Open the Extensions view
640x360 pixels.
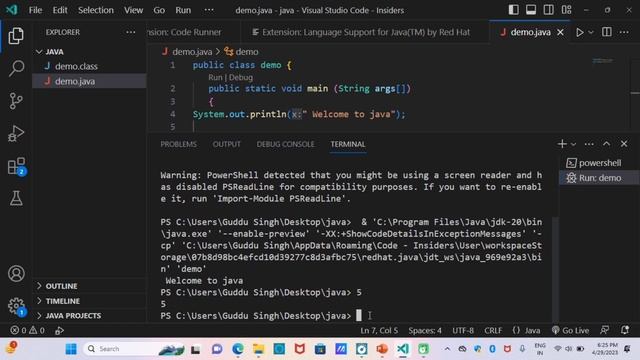click(x=16, y=166)
